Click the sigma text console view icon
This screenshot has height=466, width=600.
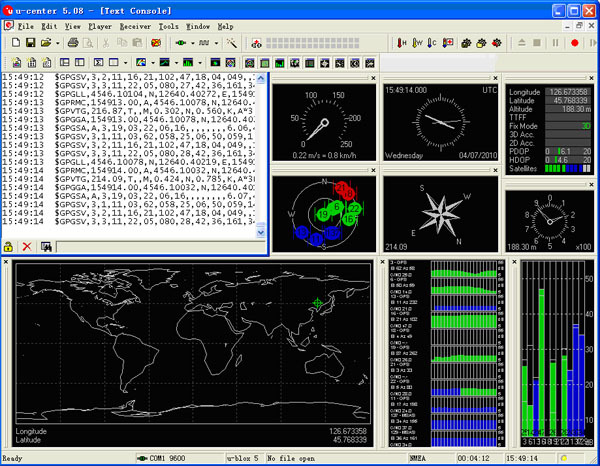pyautogui.click(x=98, y=62)
